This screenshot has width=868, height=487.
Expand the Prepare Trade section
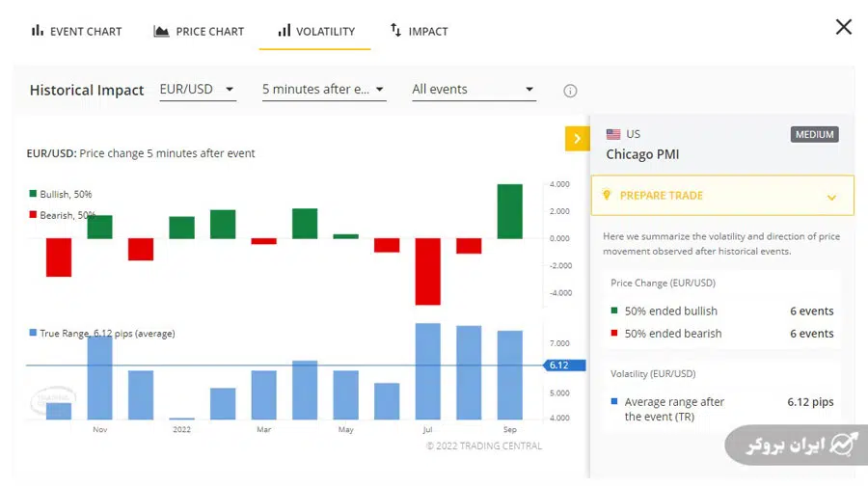click(831, 197)
